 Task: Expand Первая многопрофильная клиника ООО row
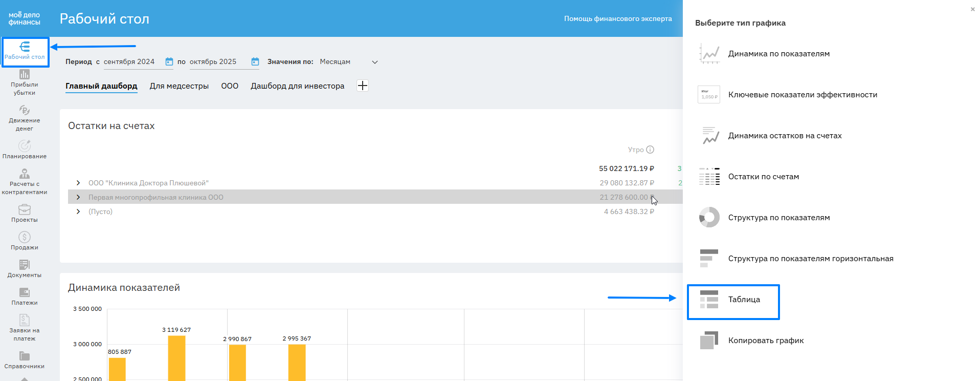point(78,197)
